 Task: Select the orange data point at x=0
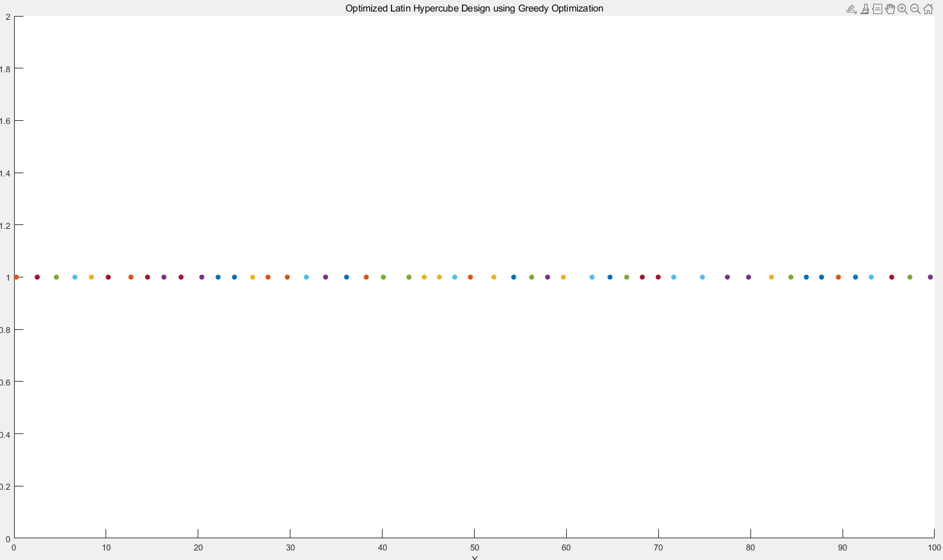pos(16,277)
